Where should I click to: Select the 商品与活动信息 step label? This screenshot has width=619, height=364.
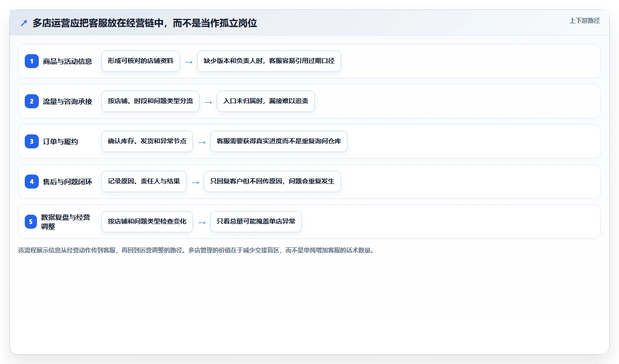pos(67,61)
